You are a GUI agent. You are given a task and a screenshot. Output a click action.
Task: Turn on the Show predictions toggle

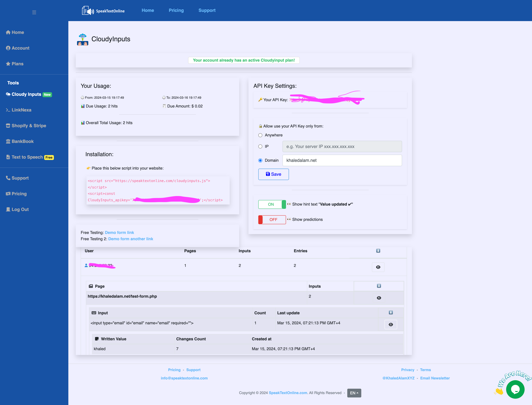(272, 220)
